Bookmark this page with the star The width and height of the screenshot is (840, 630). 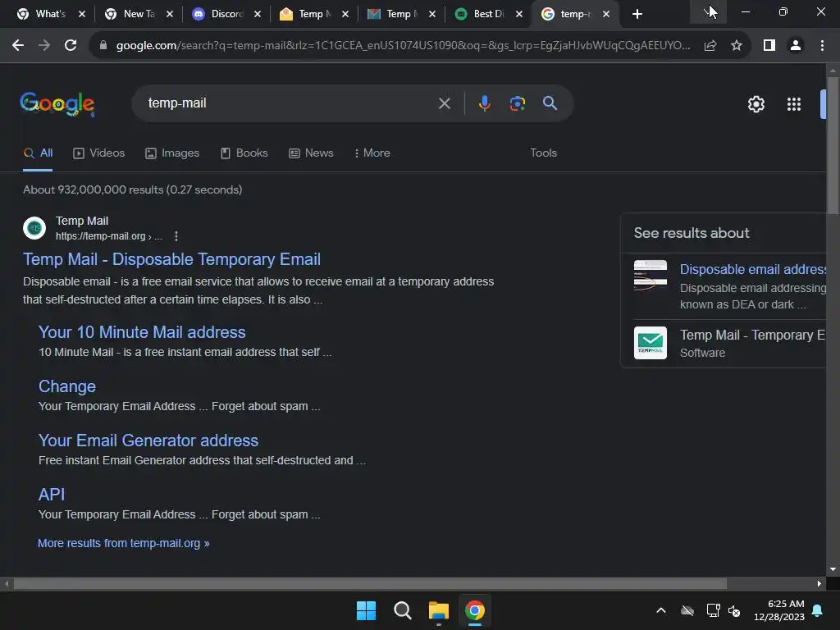tap(737, 46)
